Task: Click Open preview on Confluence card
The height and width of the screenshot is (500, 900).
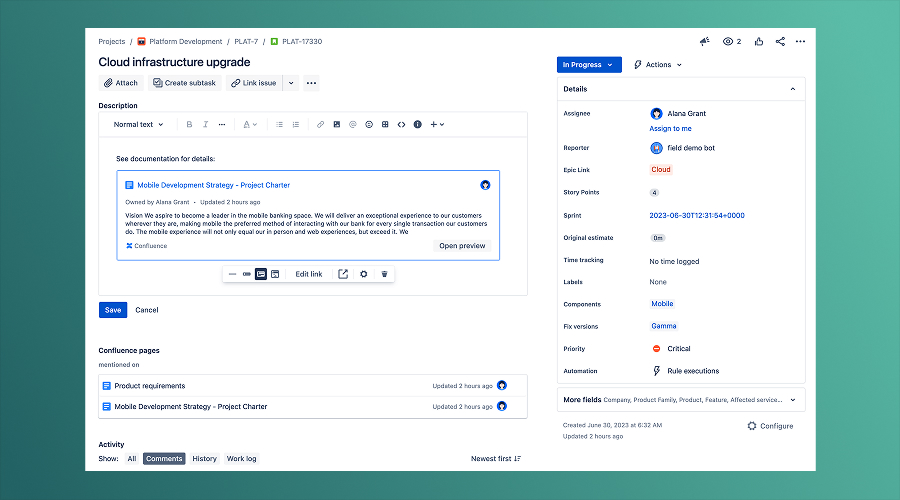Action: [462, 246]
